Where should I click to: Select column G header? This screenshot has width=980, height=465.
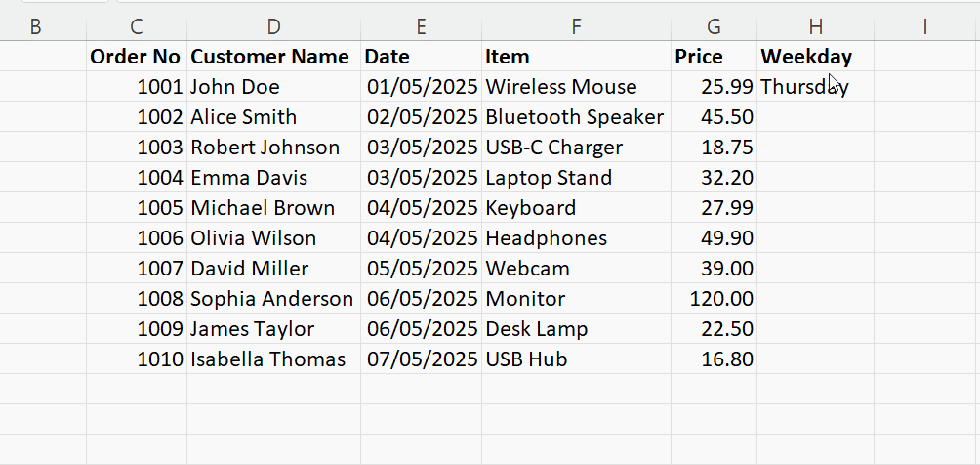(714, 27)
